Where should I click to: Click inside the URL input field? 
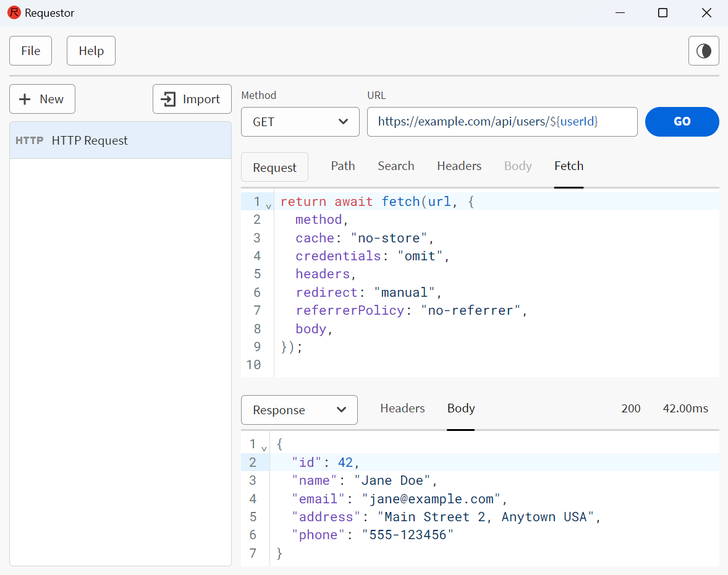coord(502,122)
